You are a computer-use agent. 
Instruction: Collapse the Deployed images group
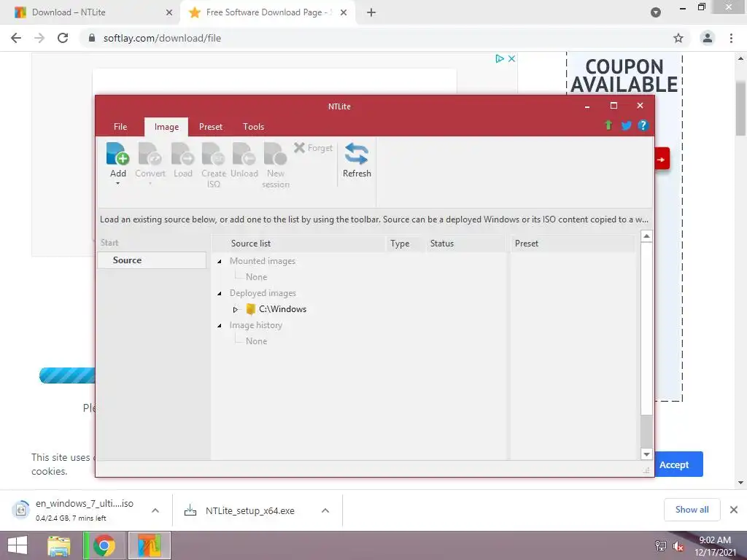[219, 293]
